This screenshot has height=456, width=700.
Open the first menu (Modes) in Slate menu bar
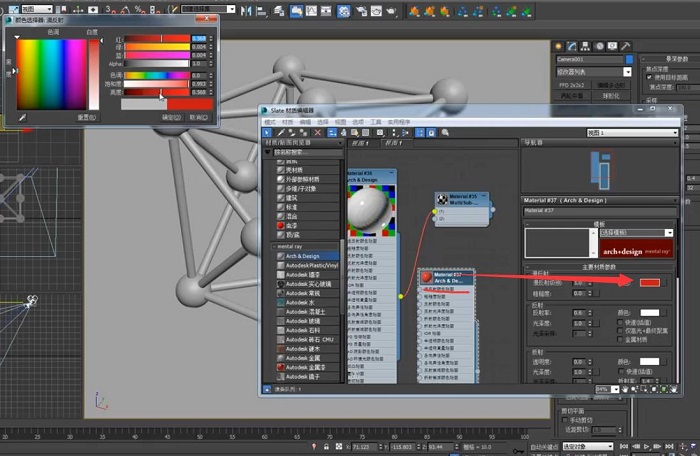point(270,122)
